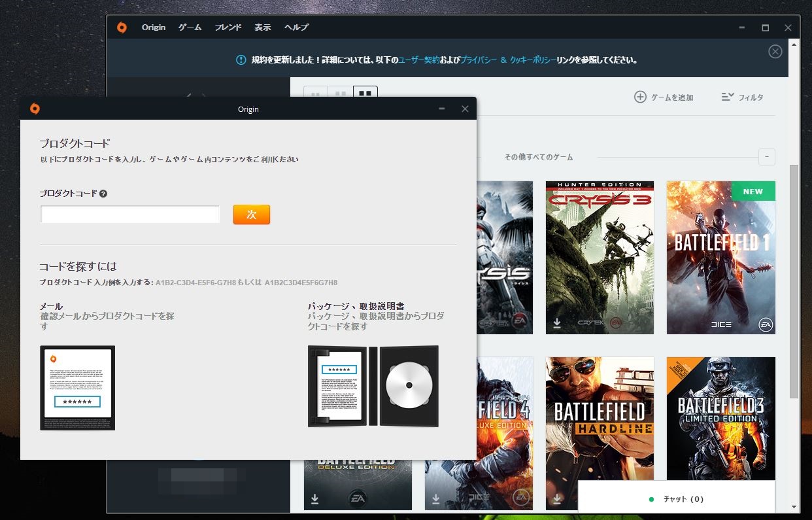Open the プライバシー & クッキーポリシー link
The height and width of the screenshot is (520, 812).
pos(508,60)
